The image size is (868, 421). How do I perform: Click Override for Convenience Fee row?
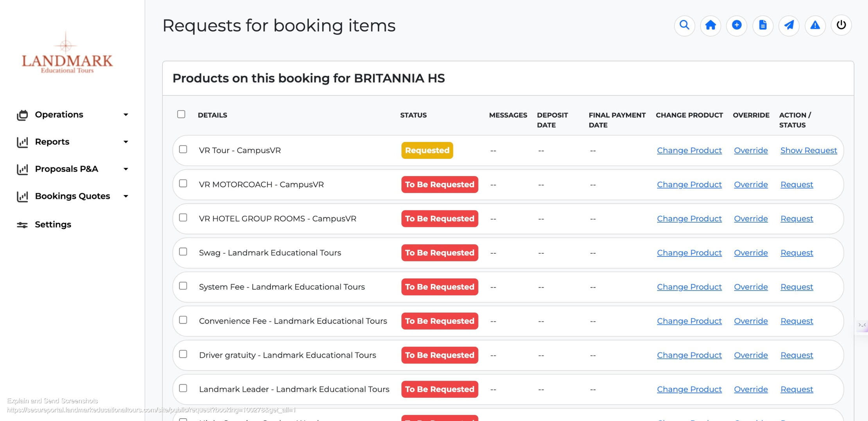[751, 321]
